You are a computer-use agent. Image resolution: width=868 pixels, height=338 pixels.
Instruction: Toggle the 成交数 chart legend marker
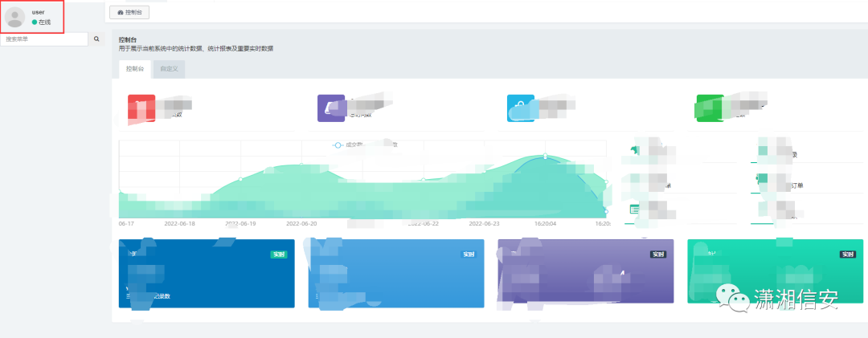click(x=338, y=145)
